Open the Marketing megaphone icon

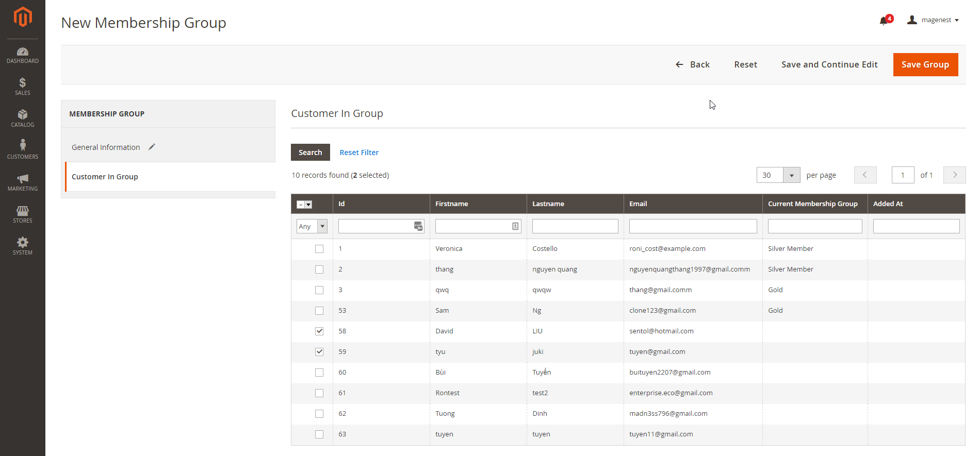coord(23,182)
